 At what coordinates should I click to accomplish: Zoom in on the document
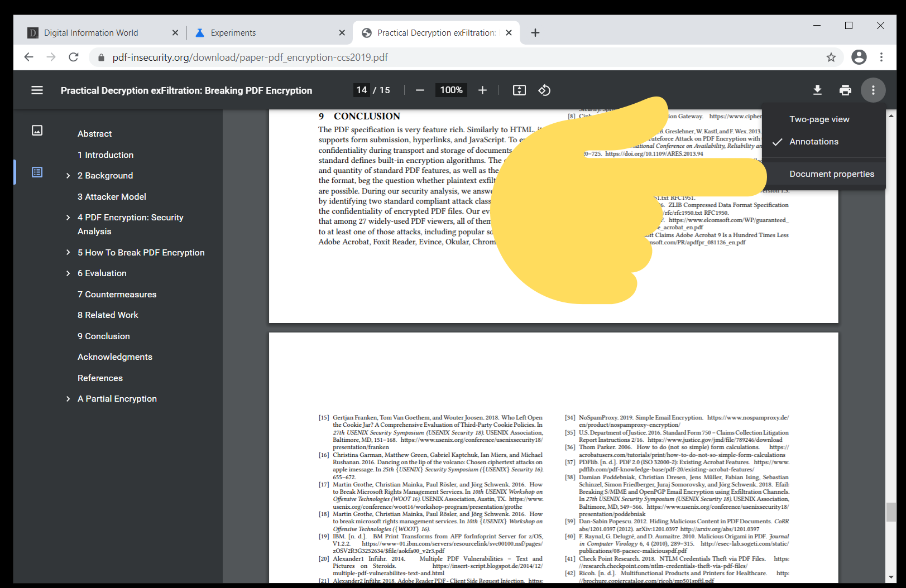pyautogui.click(x=482, y=90)
